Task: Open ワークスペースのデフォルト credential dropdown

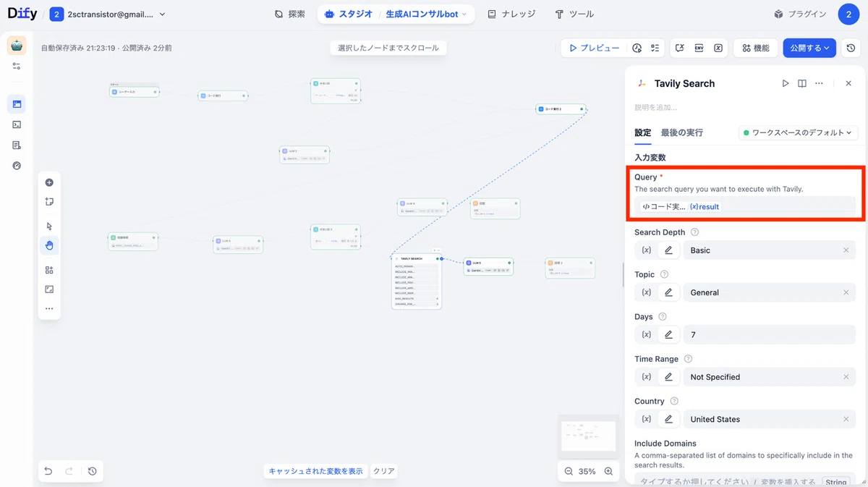Action: point(798,132)
